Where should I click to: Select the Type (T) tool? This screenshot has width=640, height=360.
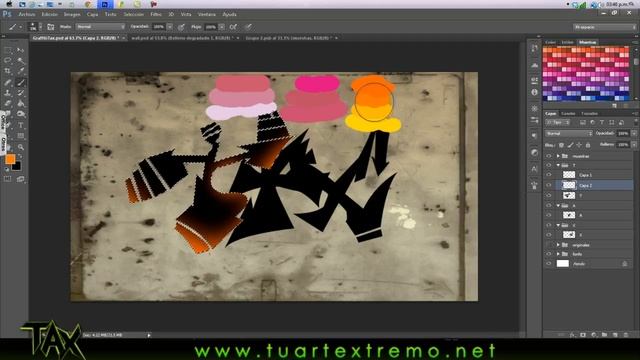[21, 125]
